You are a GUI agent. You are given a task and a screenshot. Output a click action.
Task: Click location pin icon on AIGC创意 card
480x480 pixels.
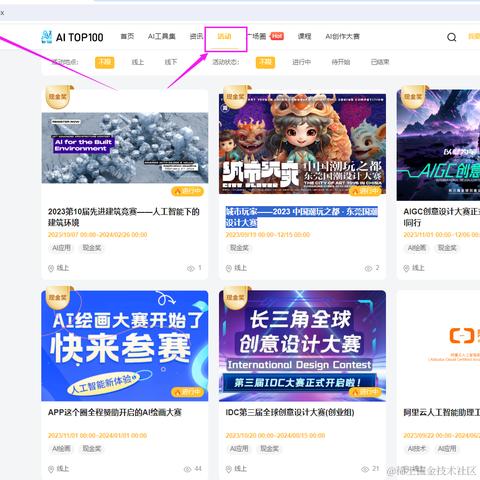click(x=406, y=268)
